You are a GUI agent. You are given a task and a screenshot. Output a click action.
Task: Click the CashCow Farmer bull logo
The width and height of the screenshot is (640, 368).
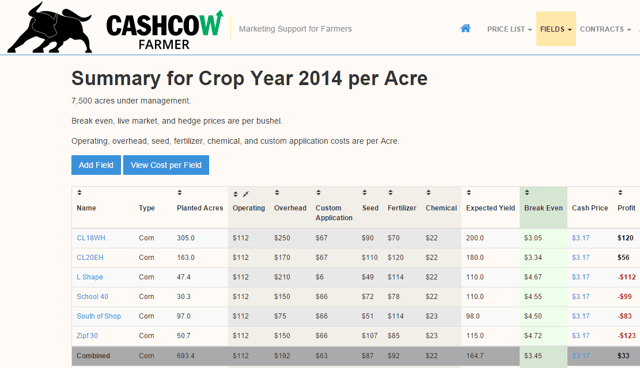pos(50,27)
